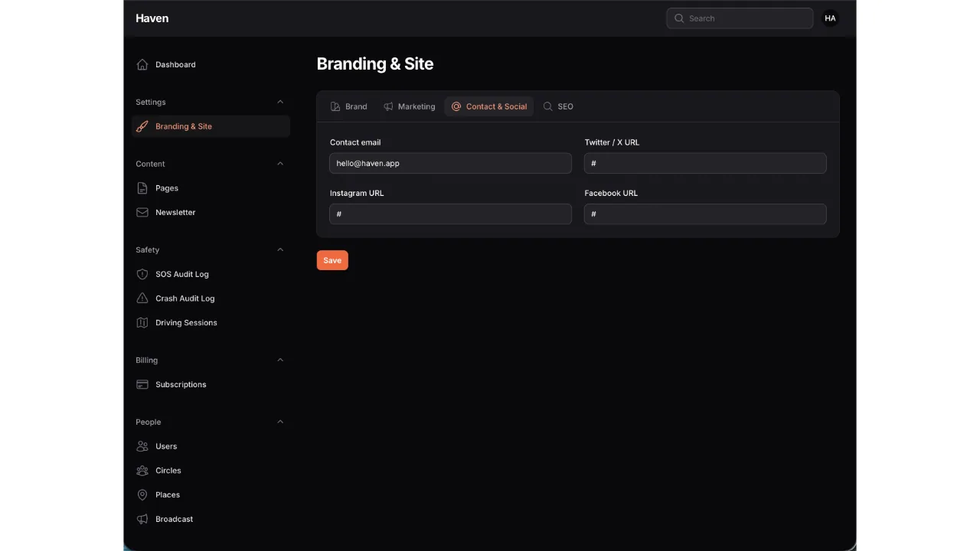
Task: Open the Marketing tab
Action: [x=409, y=106]
